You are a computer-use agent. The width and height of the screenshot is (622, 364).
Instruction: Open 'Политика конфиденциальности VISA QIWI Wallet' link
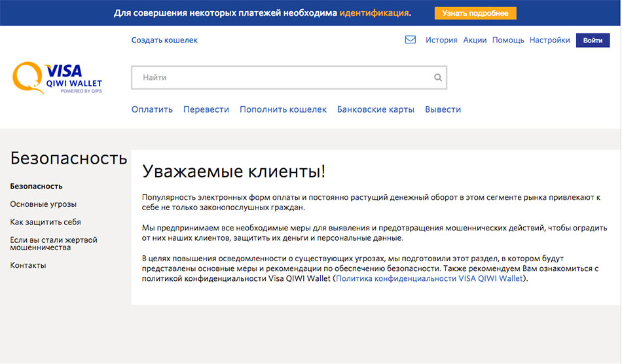pyautogui.click(x=430, y=278)
